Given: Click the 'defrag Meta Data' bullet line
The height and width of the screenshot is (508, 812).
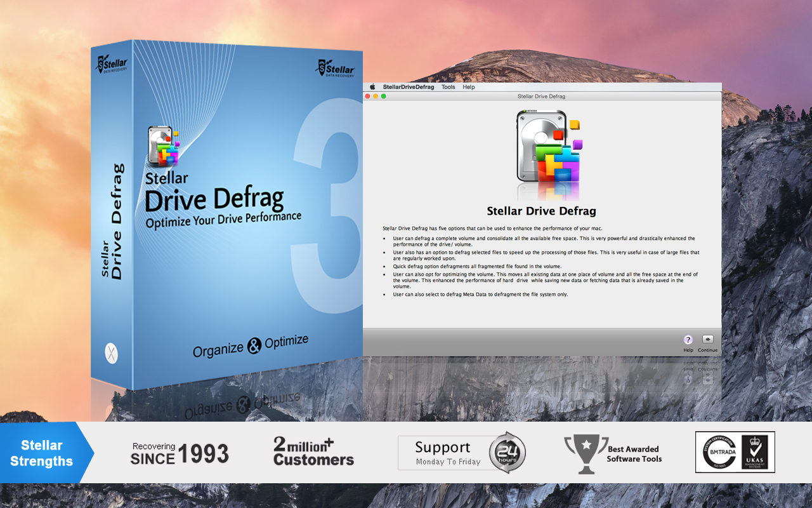Looking at the screenshot, I should coord(480,295).
